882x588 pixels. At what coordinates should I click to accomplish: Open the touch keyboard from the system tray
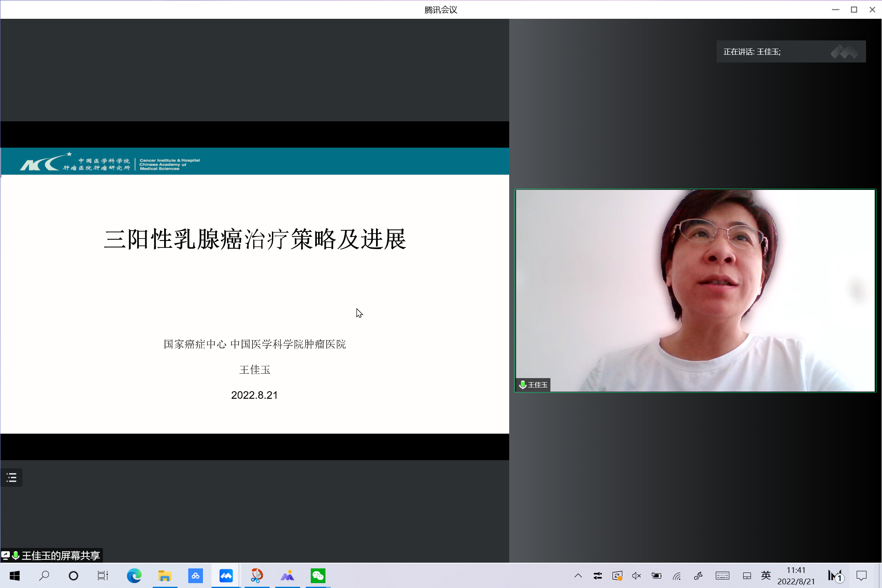723,576
